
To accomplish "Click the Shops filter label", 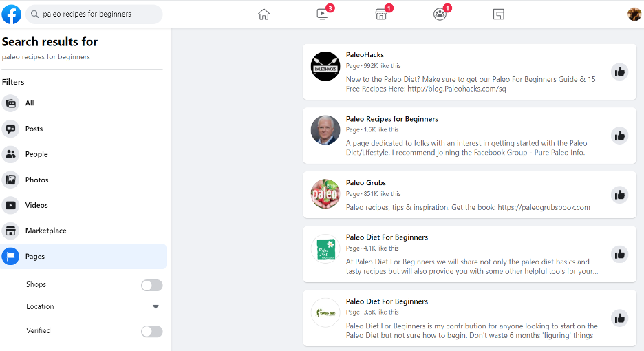I will (36, 284).
